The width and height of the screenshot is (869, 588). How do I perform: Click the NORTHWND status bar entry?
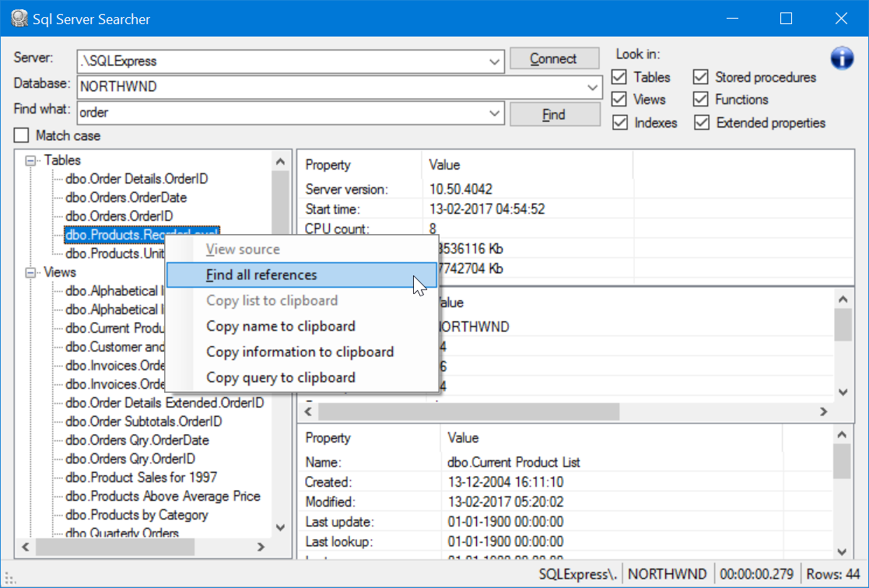[x=668, y=574]
